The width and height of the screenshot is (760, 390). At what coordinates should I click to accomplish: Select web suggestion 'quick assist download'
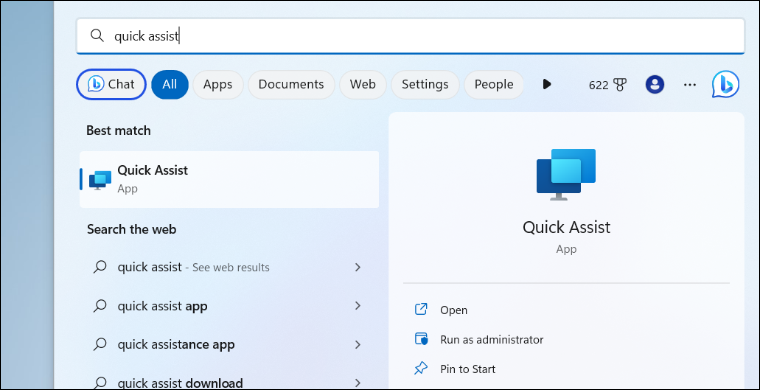[x=228, y=383]
